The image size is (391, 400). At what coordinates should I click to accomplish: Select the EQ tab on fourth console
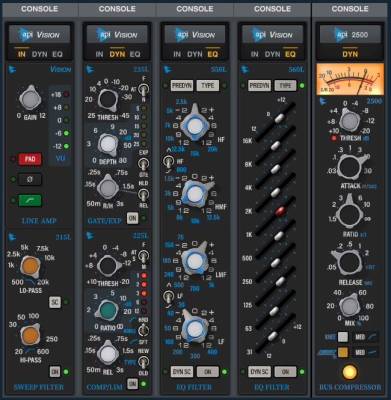click(x=290, y=54)
